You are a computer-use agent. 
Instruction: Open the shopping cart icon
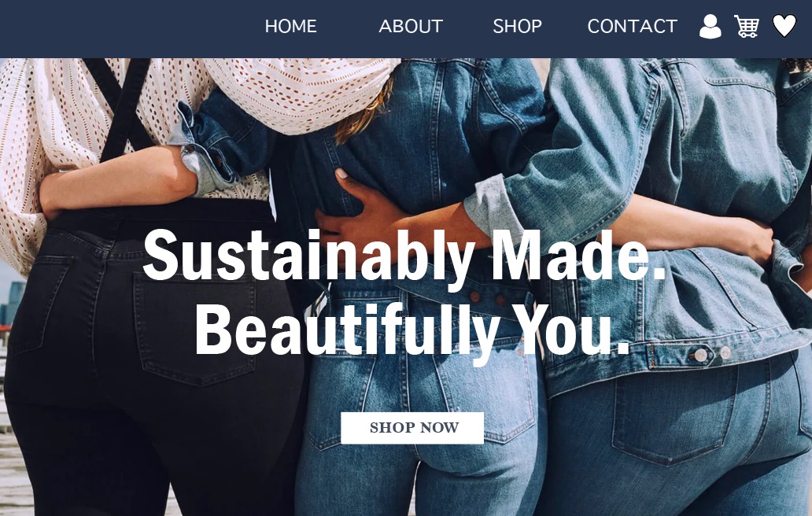[747, 27]
